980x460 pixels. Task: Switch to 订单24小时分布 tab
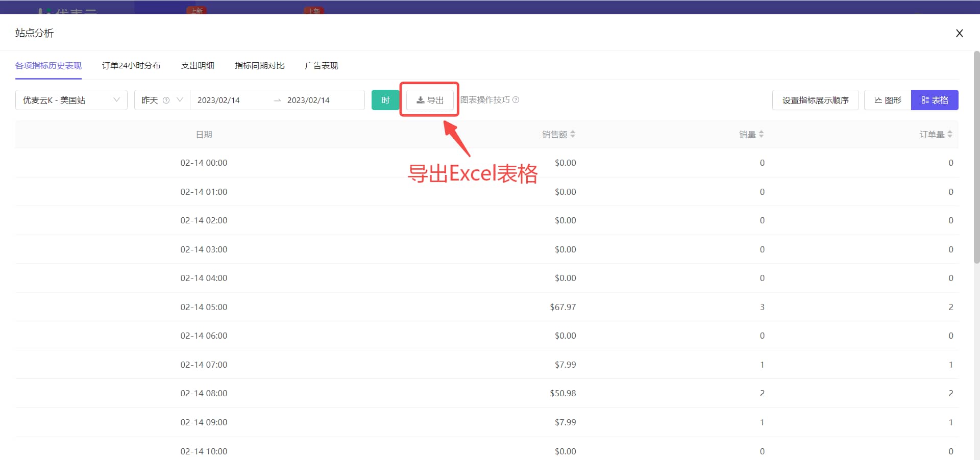pos(131,65)
